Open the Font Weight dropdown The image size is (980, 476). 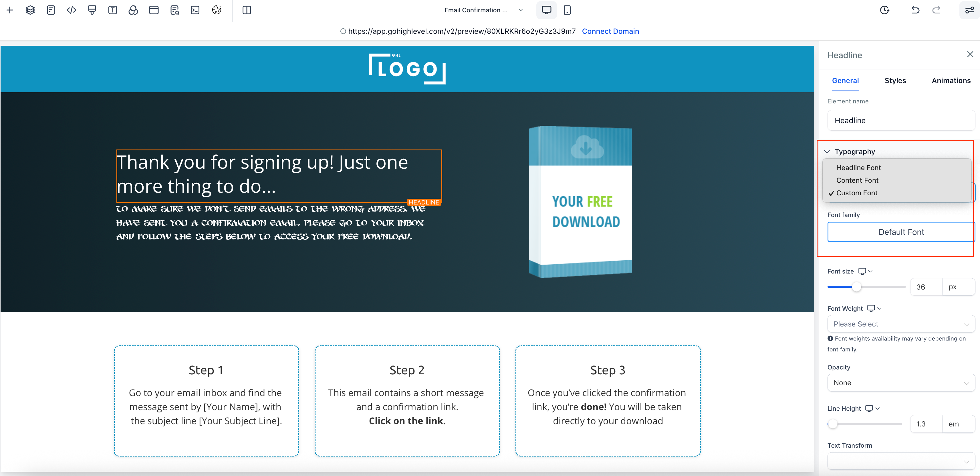(901, 324)
